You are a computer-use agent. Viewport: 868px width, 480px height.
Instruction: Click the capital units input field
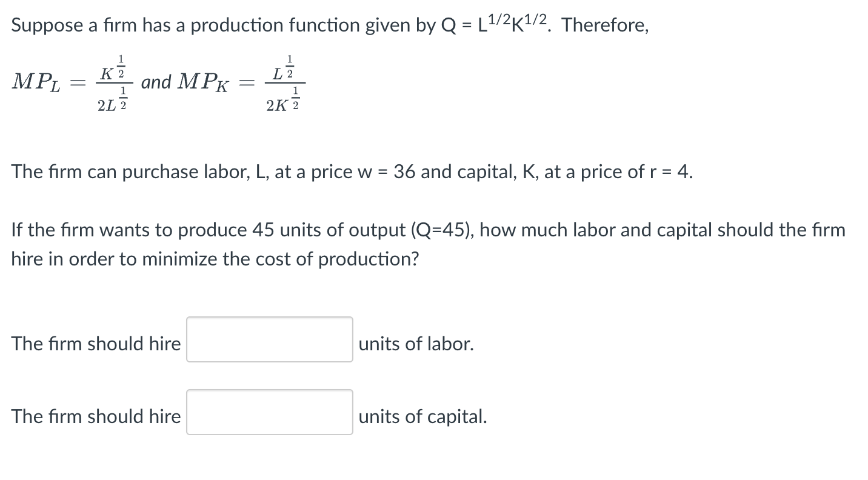(269, 412)
